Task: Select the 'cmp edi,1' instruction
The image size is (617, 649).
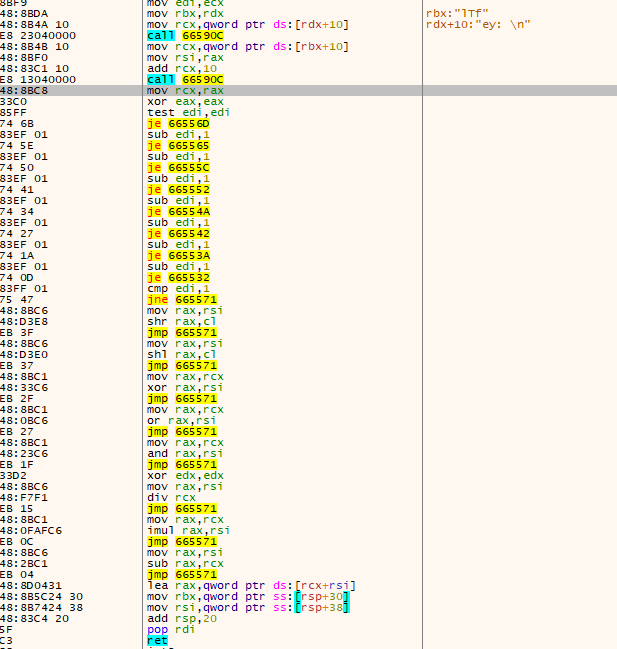Action: point(178,288)
